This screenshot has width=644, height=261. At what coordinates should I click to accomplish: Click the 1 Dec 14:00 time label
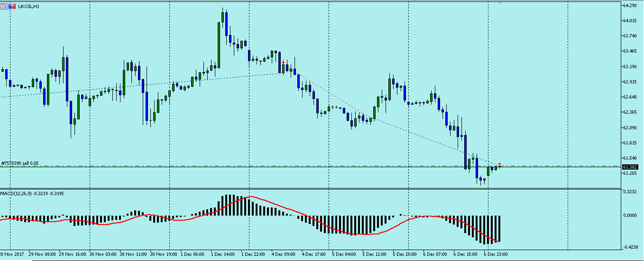point(223,254)
